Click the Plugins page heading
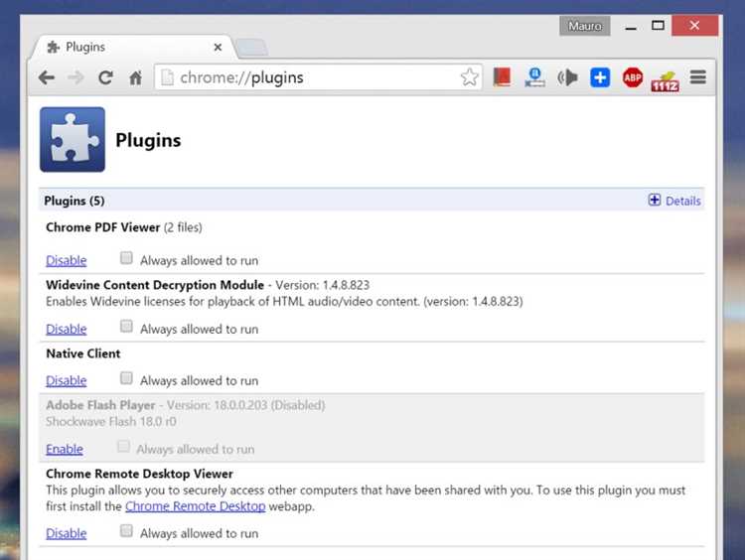The width and height of the screenshot is (745, 560). pyautogui.click(x=148, y=141)
